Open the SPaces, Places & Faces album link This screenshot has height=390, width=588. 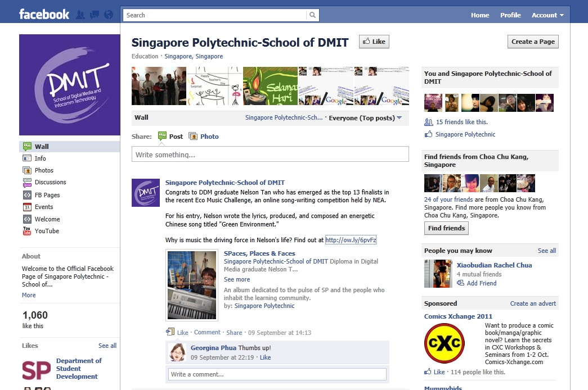[x=259, y=253]
